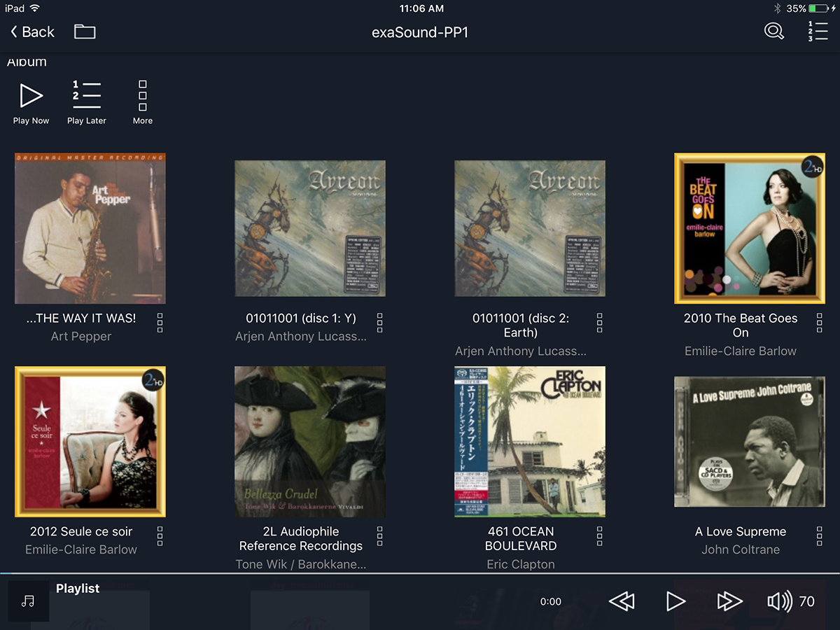Select the 461 OCEAN BOULEVARD title
840x630 pixels.
[521, 539]
